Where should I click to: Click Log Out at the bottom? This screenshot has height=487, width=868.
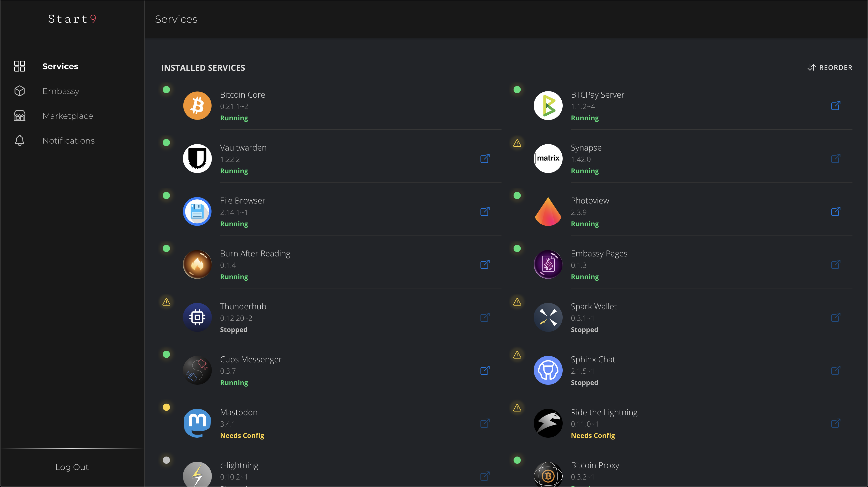tap(72, 467)
